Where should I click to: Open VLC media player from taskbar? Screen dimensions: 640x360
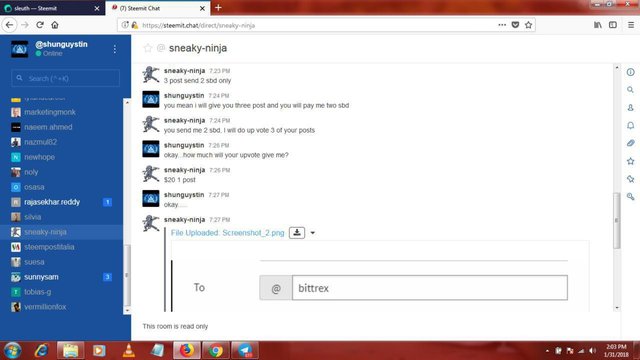point(129,351)
